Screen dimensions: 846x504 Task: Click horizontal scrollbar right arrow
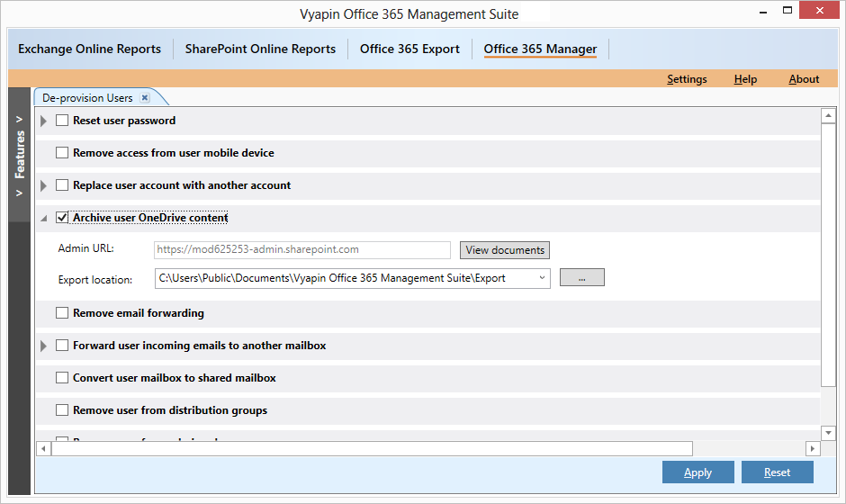[813, 448]
